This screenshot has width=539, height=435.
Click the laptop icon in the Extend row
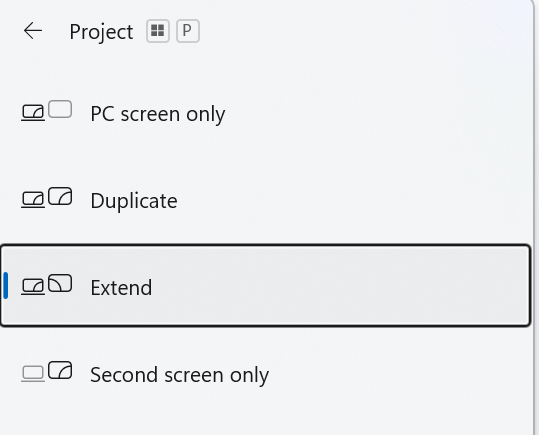point(33,287)
